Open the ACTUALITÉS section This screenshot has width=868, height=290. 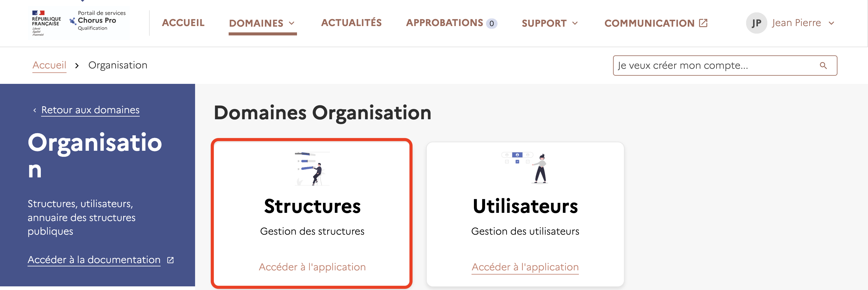351,22
